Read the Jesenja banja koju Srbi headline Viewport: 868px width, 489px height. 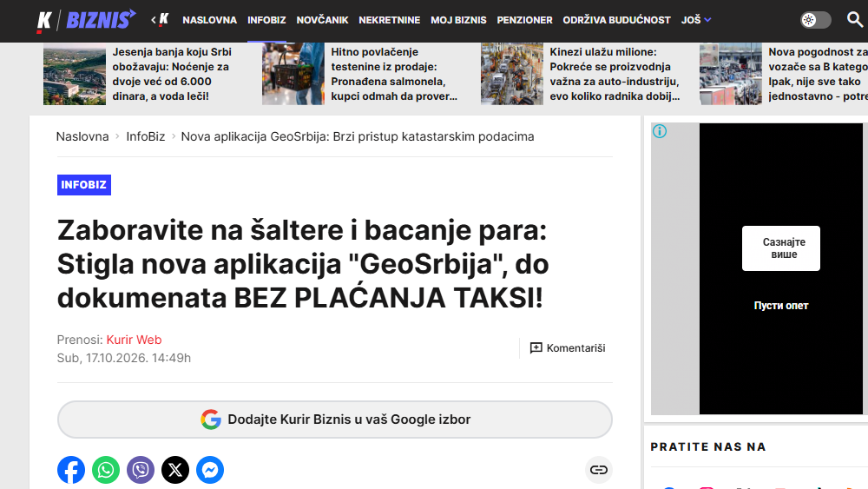point(172,74)
